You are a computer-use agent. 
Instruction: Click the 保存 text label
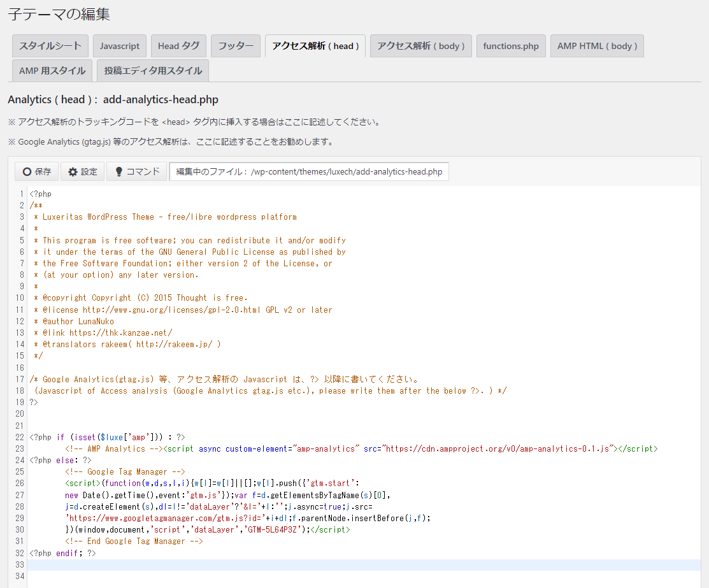coord(43,172)
